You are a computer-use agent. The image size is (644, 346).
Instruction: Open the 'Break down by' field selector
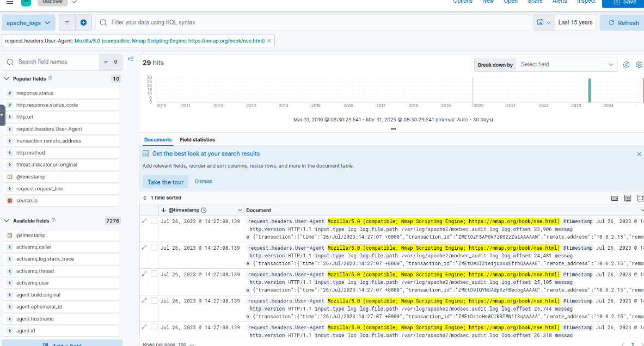pos(566,65)
